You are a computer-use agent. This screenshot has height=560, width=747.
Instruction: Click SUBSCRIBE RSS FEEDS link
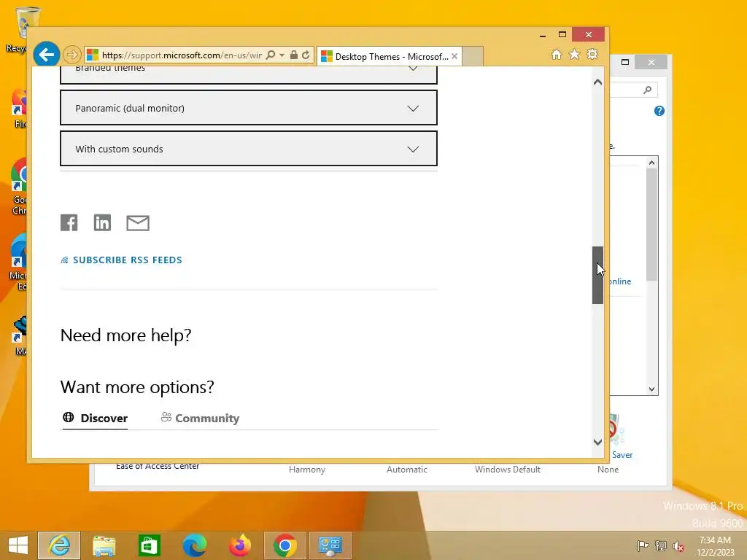point(122,260)
